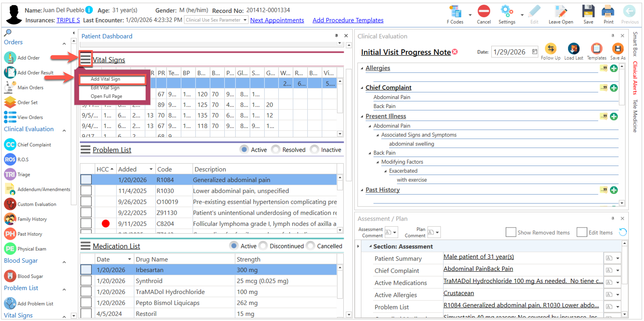Image resolution: width=644 pixels, height=321 pixels.
Task: Select Open Full Page menu entry
Action: click(x=106, y=96)
